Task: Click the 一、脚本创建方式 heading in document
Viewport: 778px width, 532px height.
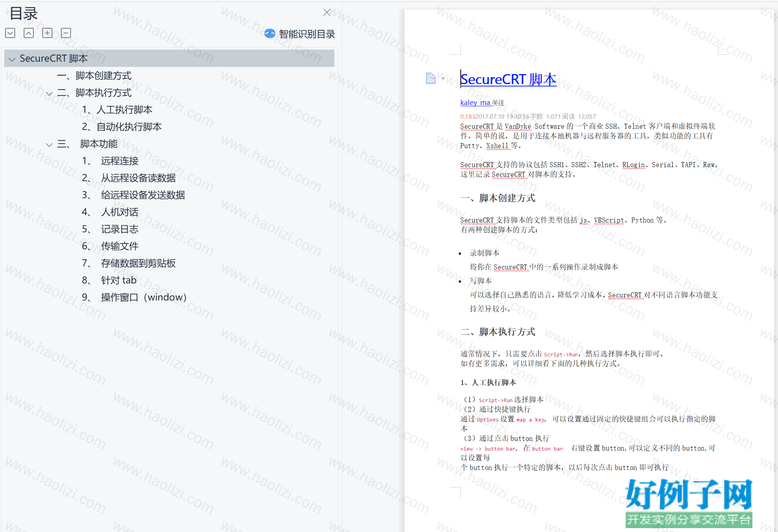Action: 498,198
